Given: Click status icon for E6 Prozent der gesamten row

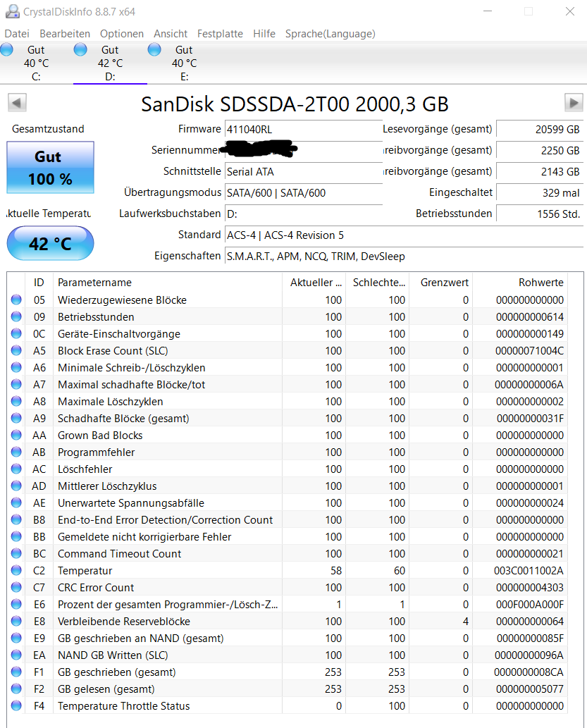Looking at the screenshot, I should 16,604.
